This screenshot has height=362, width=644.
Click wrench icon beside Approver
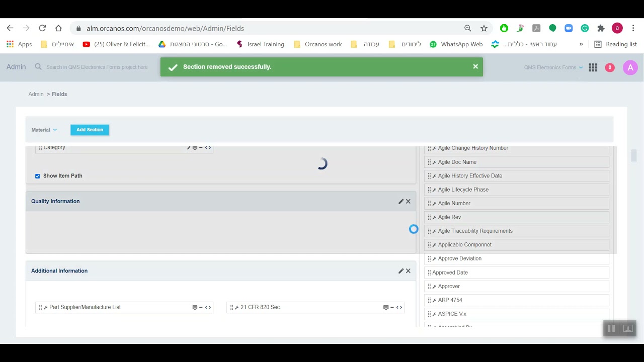coord(434,287)
